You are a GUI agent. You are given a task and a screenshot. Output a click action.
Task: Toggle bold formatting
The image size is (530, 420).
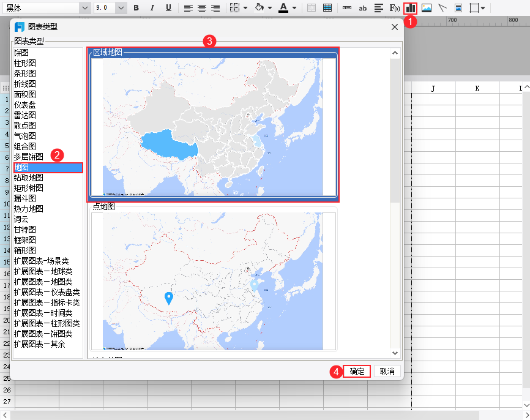click(x=135, y=8)
